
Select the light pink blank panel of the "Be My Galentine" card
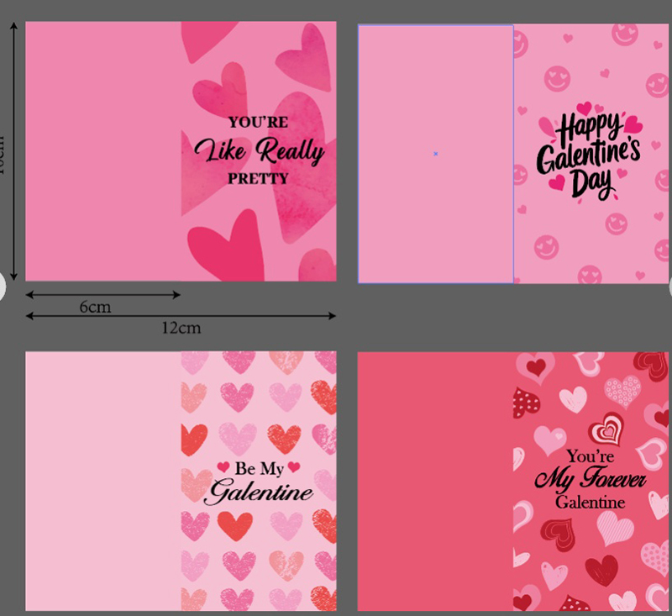point(103,481)
